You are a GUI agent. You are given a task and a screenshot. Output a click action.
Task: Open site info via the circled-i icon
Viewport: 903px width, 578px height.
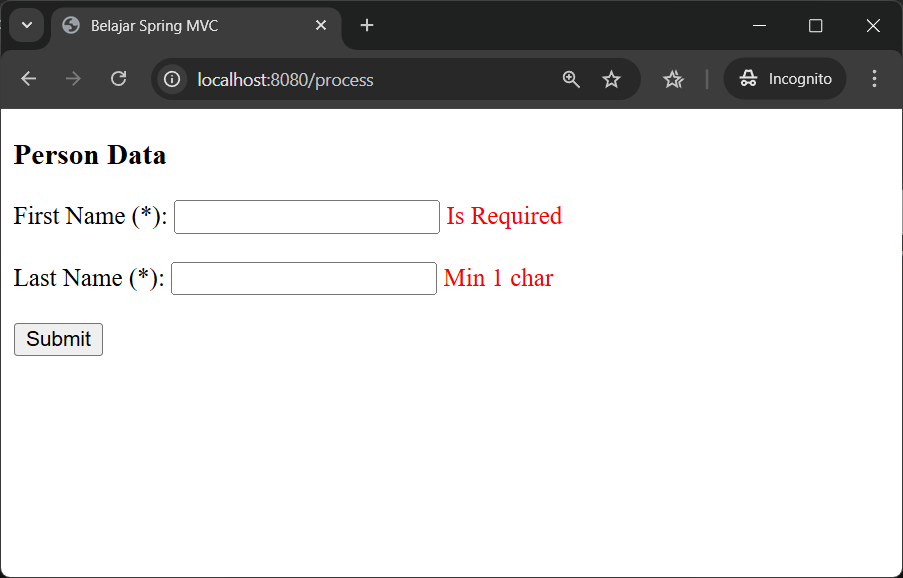point(172,78)
